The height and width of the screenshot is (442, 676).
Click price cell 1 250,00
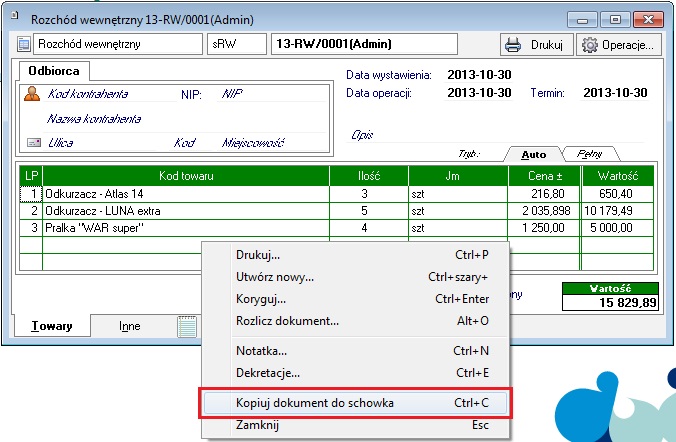coord(544,228)
